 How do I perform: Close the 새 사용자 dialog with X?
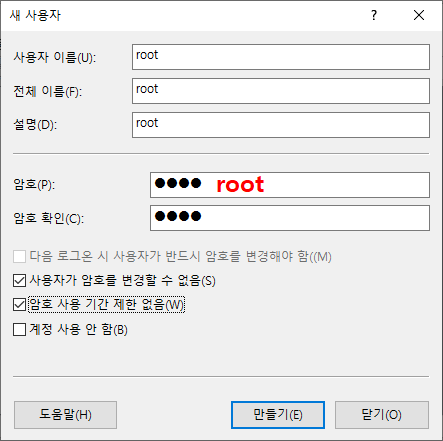(x=419, y=15)
